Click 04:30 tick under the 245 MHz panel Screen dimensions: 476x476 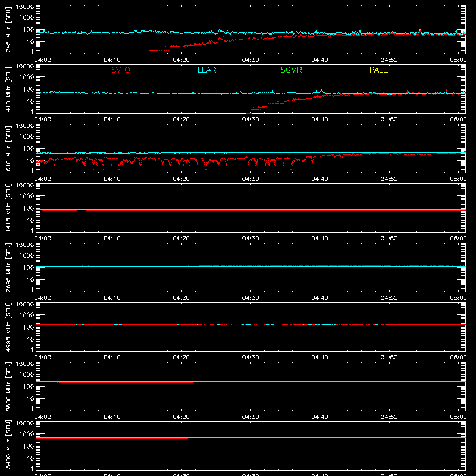[250, 60]
